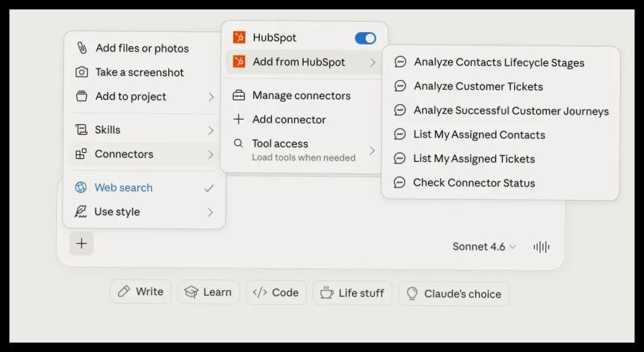Expand the Tool access submenu arrow
This screenshot has height=352, width=644.
[x=372, y=151]
